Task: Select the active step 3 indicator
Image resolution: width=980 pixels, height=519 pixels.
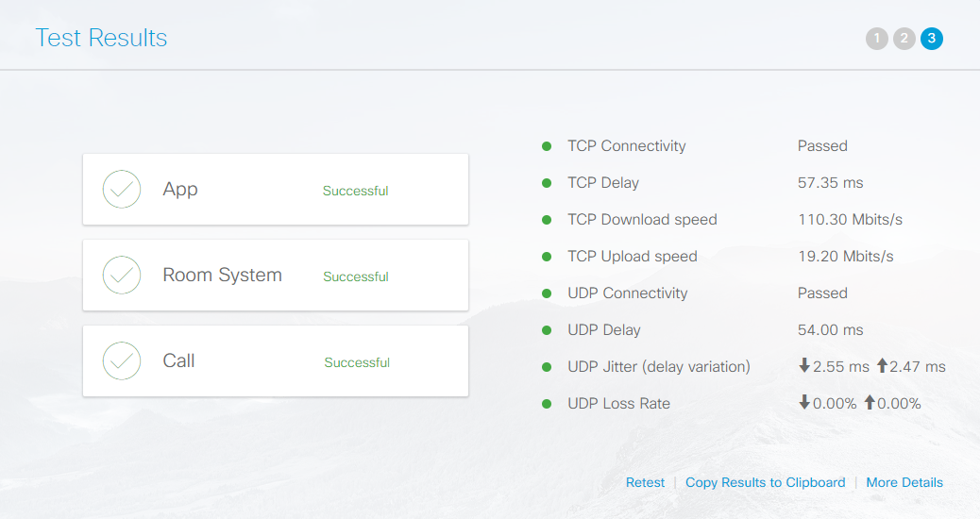Action: (x=932, y=39)
